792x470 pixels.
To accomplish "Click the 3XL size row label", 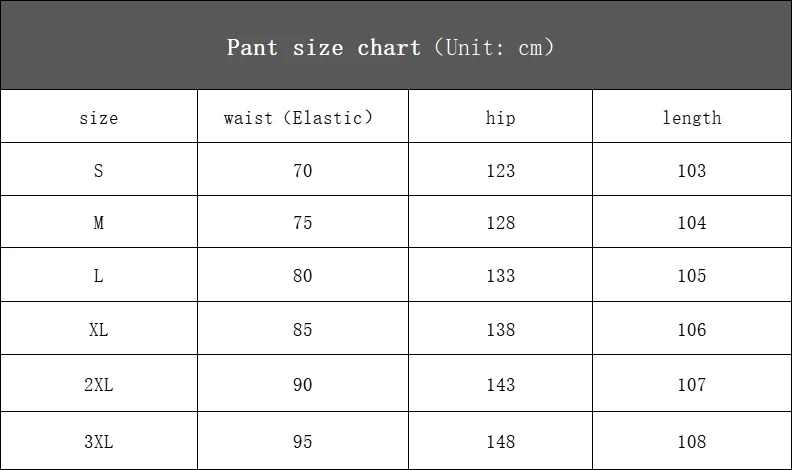I will point(98,442).
